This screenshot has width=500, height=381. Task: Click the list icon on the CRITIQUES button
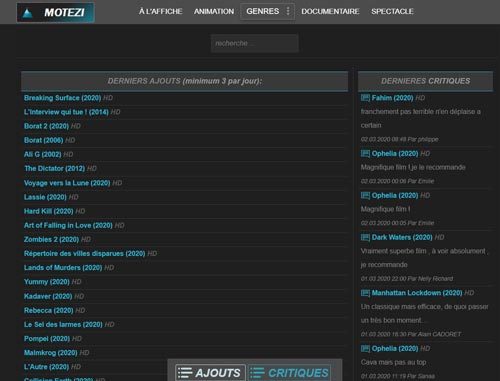pyautogui.click(x=257, y=373)
